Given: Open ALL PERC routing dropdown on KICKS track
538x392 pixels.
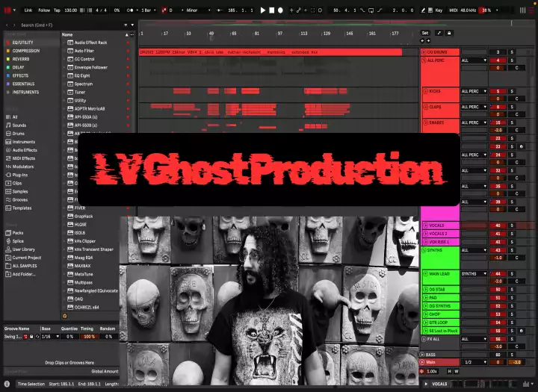Looking at the screenshot, I should [x=474, y=91].
